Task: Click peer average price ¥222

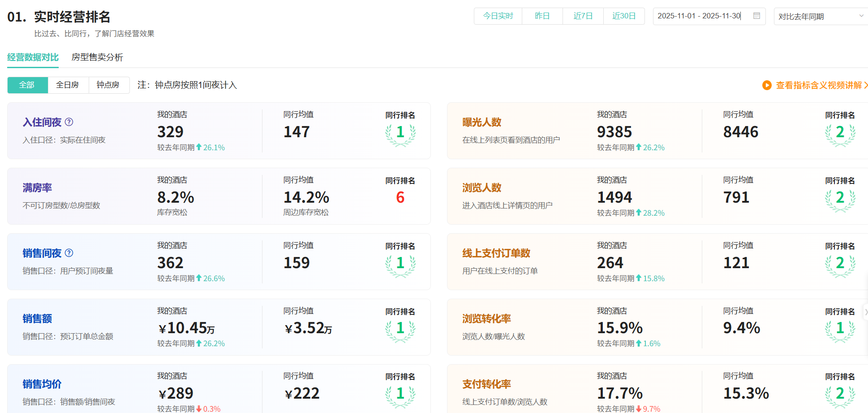Action: (x=302, y=394)
